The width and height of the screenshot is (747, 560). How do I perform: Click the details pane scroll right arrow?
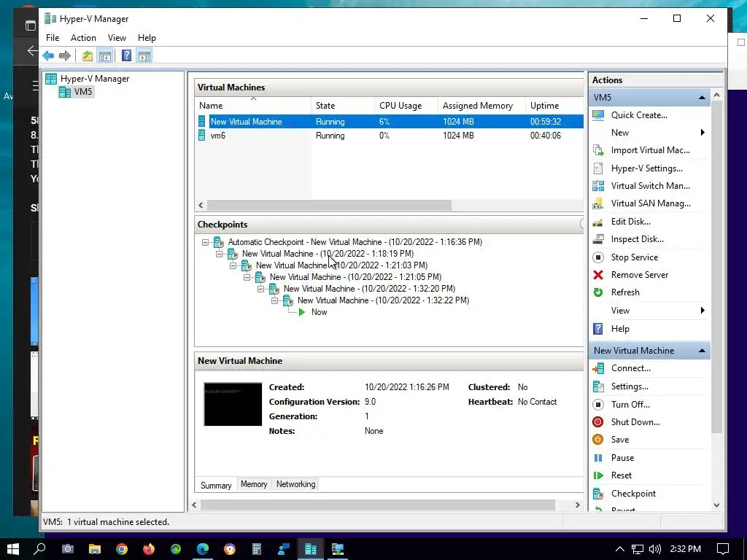click(x=578, y=505)
